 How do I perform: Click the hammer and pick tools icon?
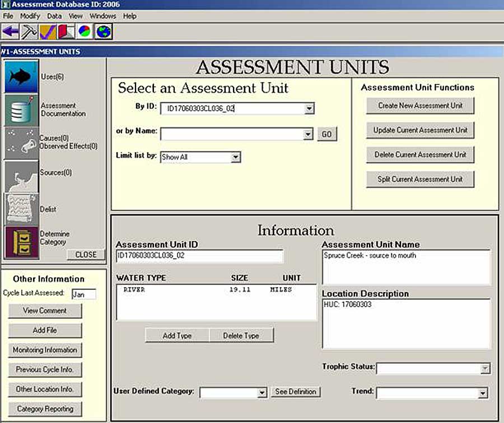tap(29, 32)
